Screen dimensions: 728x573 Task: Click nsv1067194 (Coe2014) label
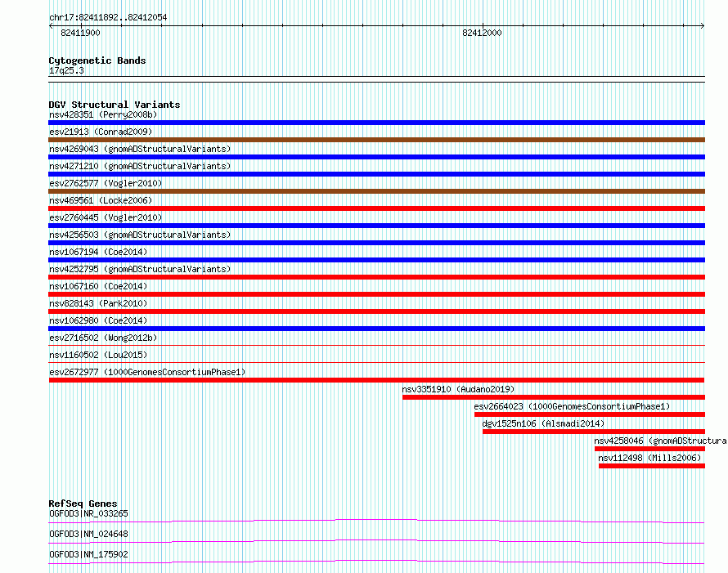(98, 252)
